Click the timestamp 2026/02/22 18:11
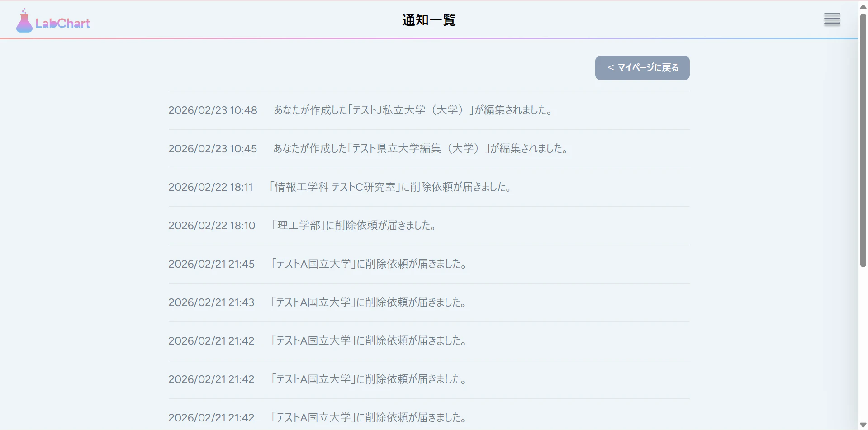Image resolution: width=868 pixels, height=430 pixels. point(211,187)
